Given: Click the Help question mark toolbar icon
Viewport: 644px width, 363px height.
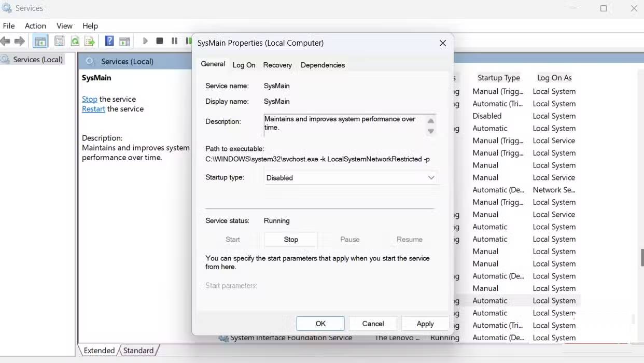Looking at the screenshot, I should coord(108,40).
